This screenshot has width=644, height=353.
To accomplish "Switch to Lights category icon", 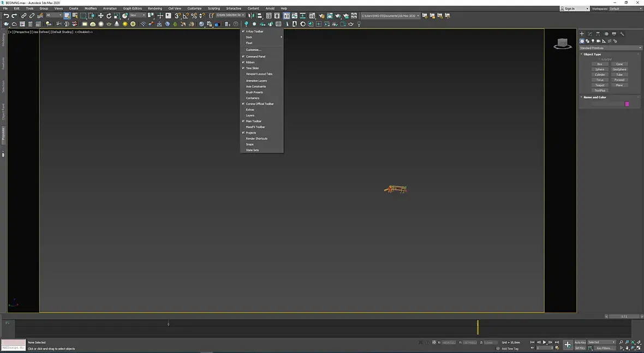I will pyautogui.click(x=593, y=41).
